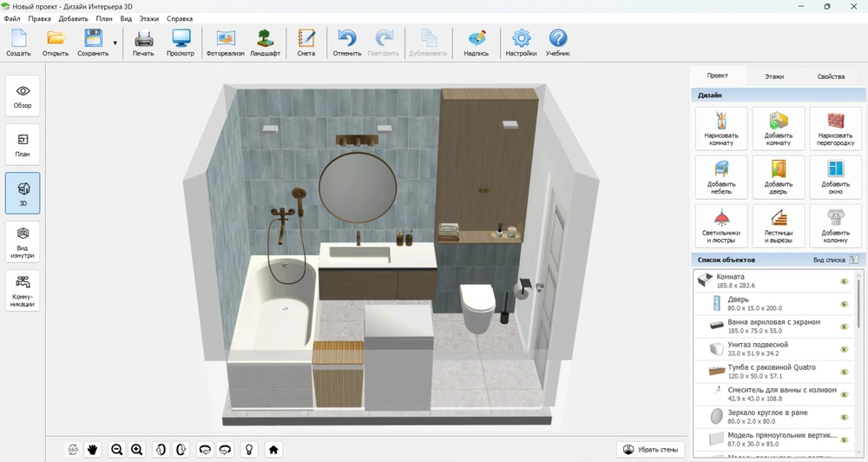
Task: Zoom in with the magnifier plus icon
Action: pos(136,449)
